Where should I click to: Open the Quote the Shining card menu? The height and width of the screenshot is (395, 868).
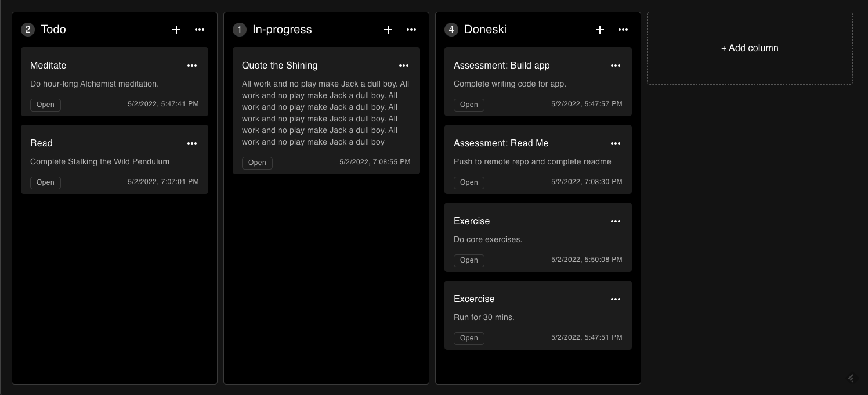[x=404, y=66]
